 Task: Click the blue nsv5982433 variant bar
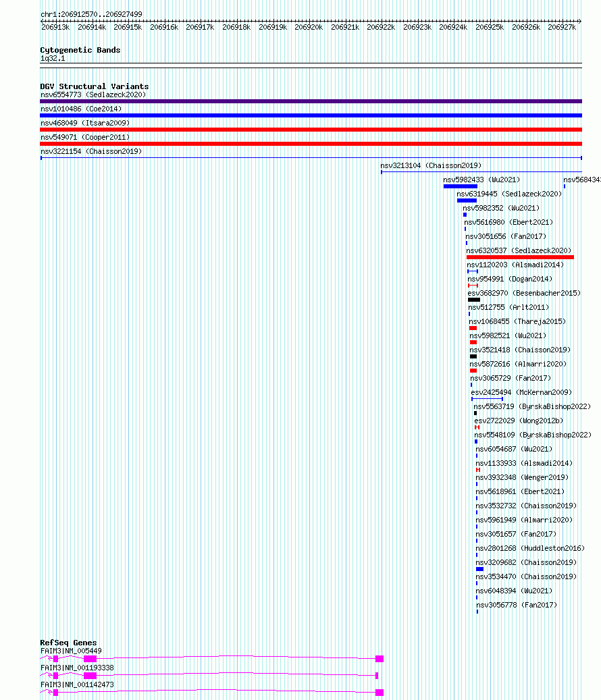click(x=461, y=186)
